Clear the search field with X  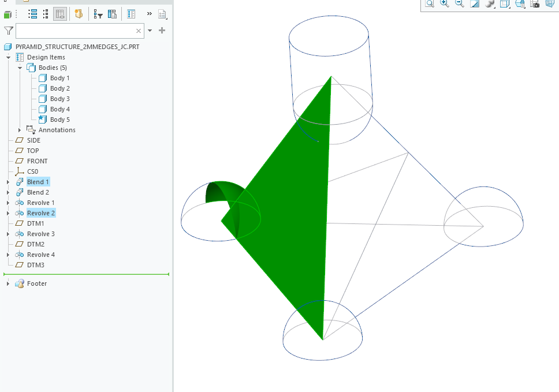pyautogui.click(x=139, y=31)
